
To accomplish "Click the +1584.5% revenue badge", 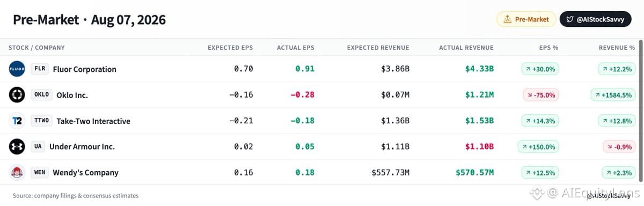I will [613, 94].
